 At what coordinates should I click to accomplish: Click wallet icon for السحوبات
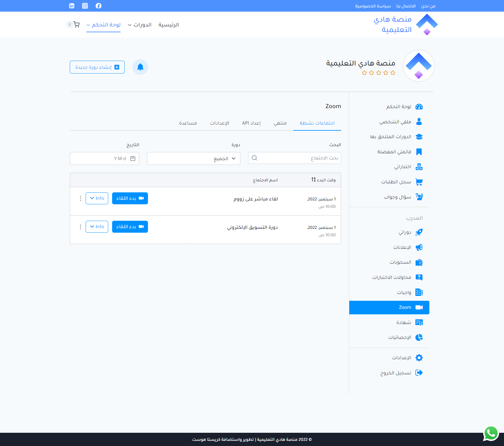[x=419, y=262]
